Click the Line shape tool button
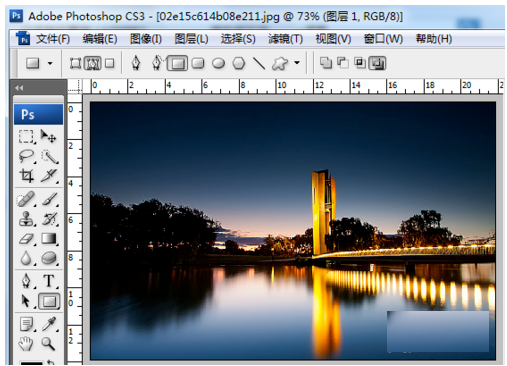The width and height of the screenshot is (507, 366). click(259, 63)
